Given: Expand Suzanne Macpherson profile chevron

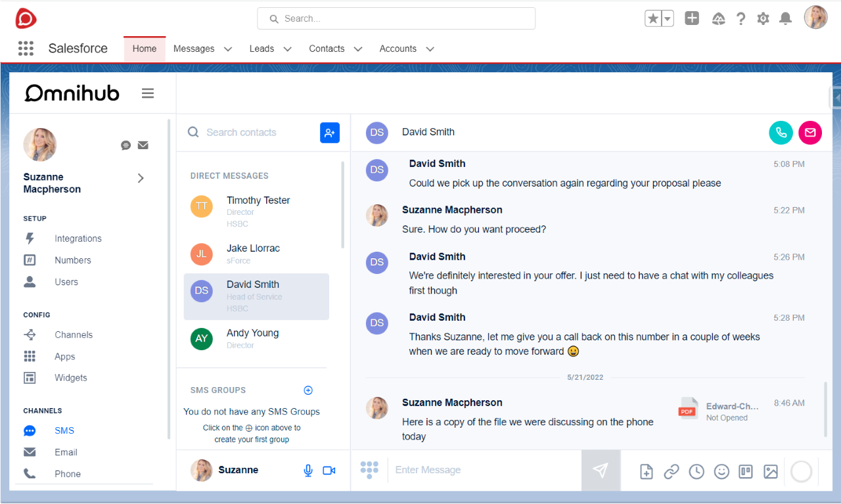Looking at the screenshot, I should pos(141,178).
